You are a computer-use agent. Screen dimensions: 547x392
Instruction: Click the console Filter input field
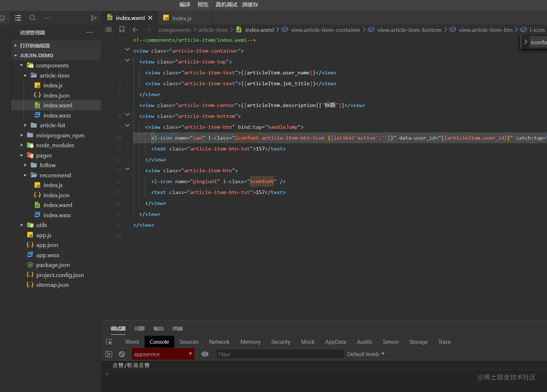(x=279, y=354)
